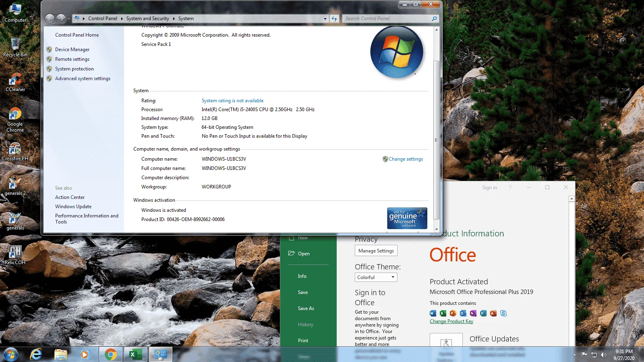
Task: Launch Internet Explorer from the taskbar
Action: tap(36, 354)
